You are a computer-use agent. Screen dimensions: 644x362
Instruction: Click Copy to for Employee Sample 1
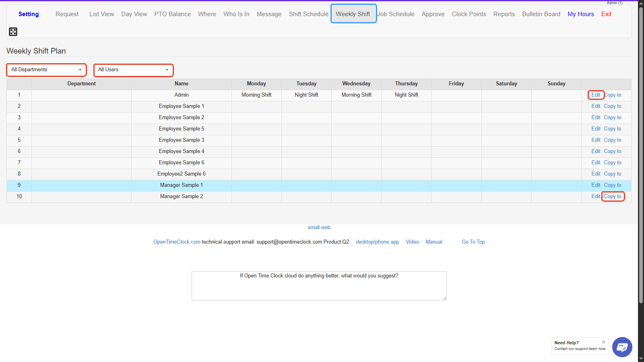click(x=612, y=106)
